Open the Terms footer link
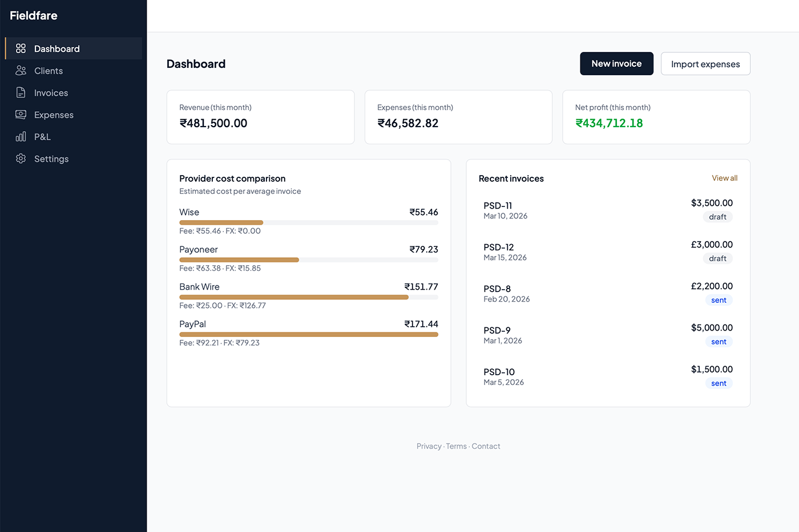The width and height of the screenshot is (799, 532). [x=456, y=446]
